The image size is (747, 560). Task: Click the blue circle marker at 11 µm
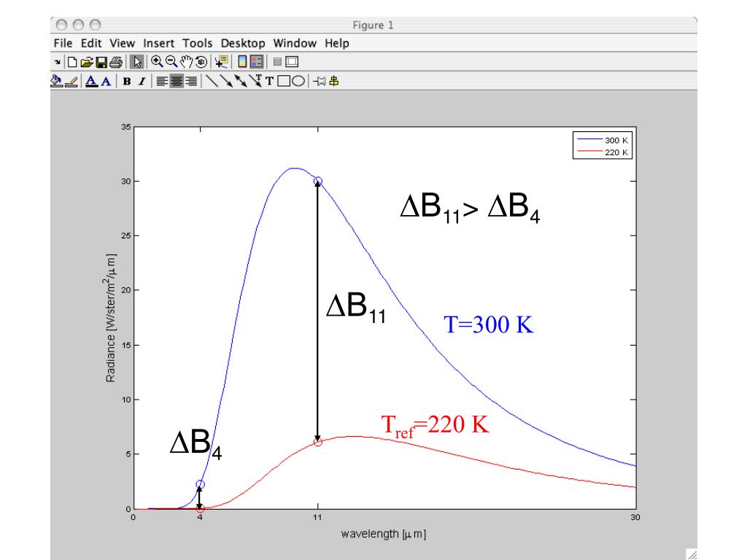(318, 182)
